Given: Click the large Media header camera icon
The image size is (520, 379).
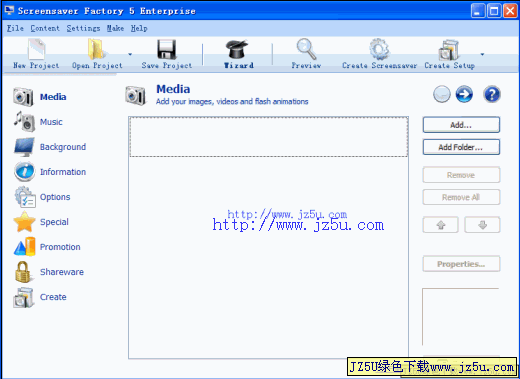Looking at the screenshot, I should click(x=136, y=96).
